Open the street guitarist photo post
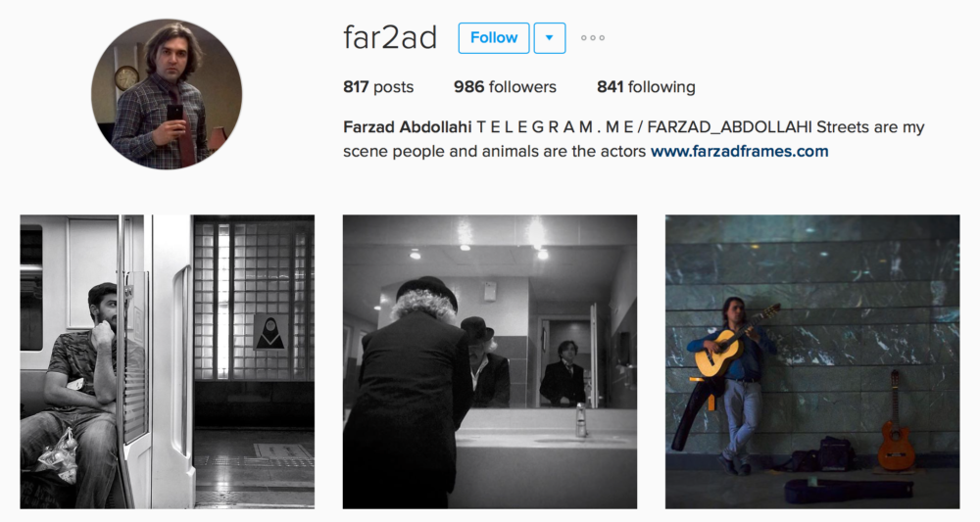 [x=812, y=361]
